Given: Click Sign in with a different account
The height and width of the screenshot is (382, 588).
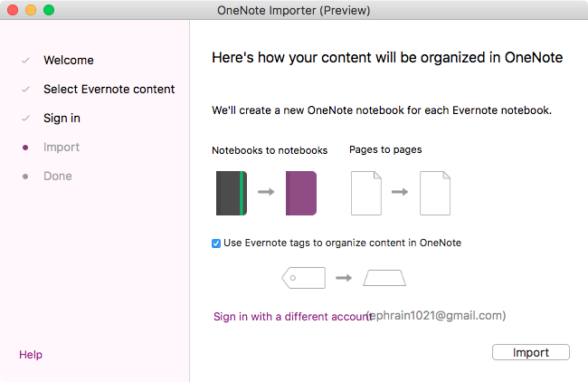Looking at the screenshot, I should (x=289, y=317).
